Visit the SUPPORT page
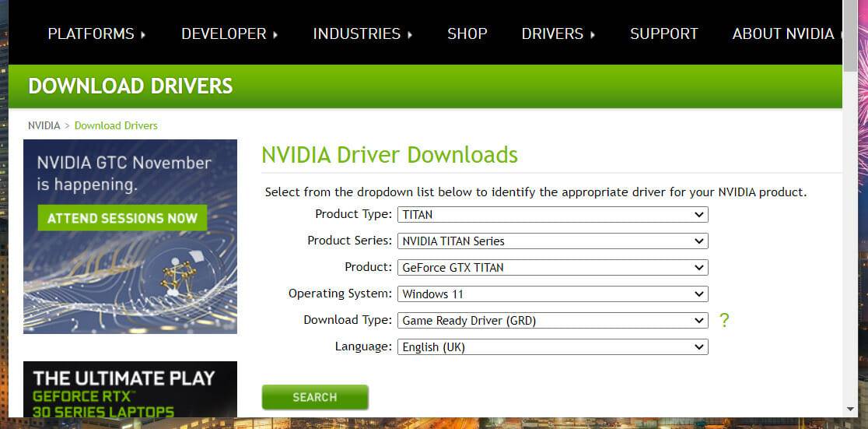Image resolution: width=868 pixels, height=429 pixels. [663, 34]
